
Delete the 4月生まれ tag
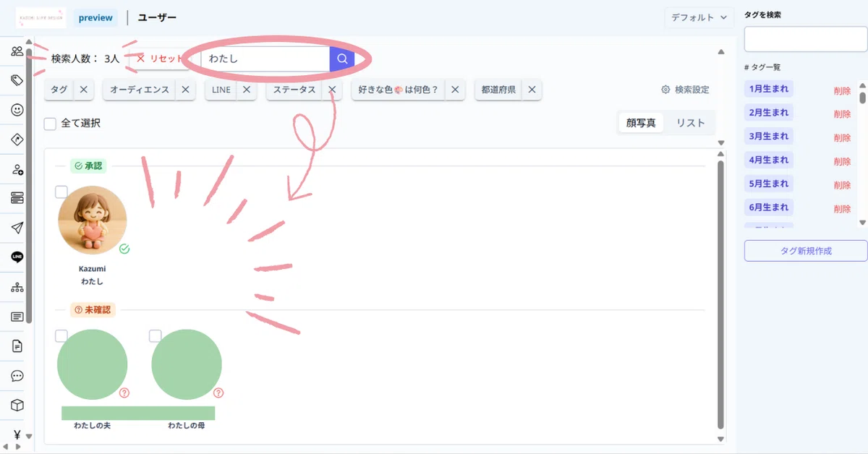click(x=842, y=161)
